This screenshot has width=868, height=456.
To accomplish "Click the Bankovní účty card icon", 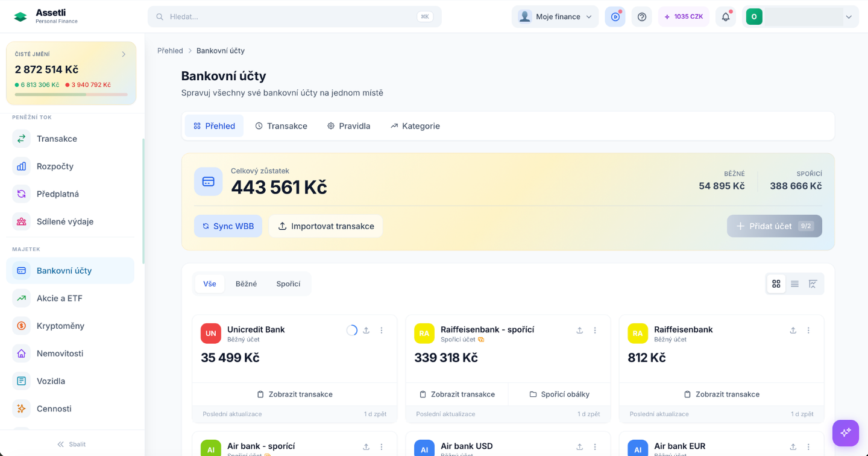I will (x=22, y=271).
